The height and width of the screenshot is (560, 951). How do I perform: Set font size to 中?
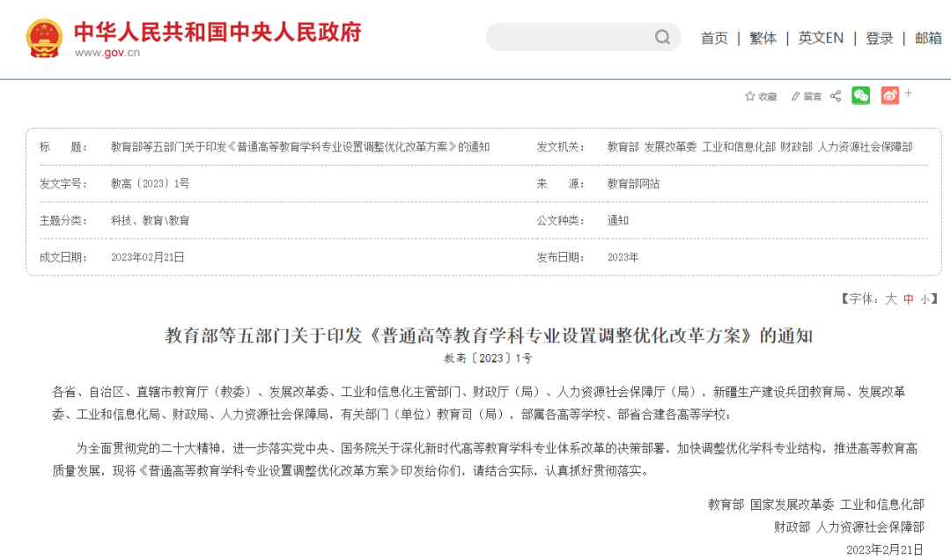pyautogui.click(x=909, y=299)
